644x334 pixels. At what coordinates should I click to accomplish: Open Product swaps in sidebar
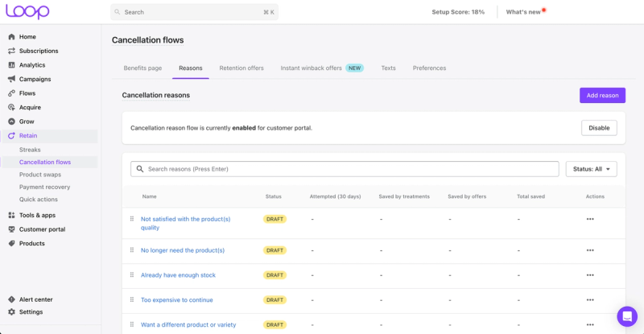(40, 175)
